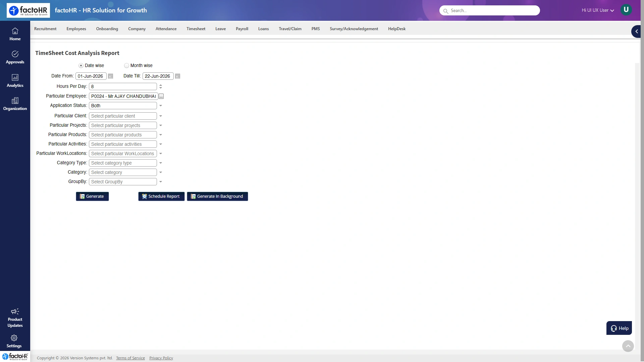Viewport: 644px width, 362px height.
Task: Open the Terms of Service link
Action: coord(130,358)
